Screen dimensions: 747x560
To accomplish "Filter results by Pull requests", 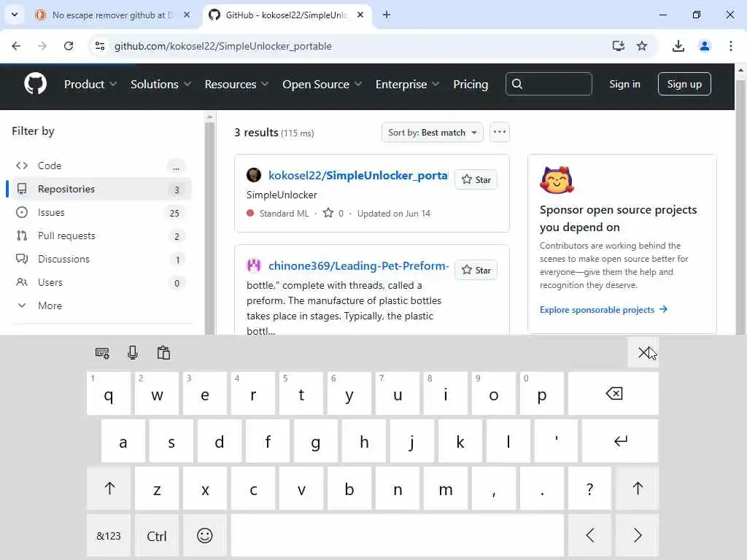I will point(100,236).
